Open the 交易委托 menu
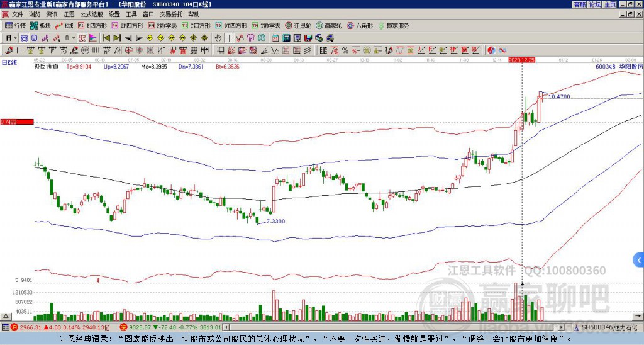The height and width of the screenshot is (345, 644). [x=171, y=14]
